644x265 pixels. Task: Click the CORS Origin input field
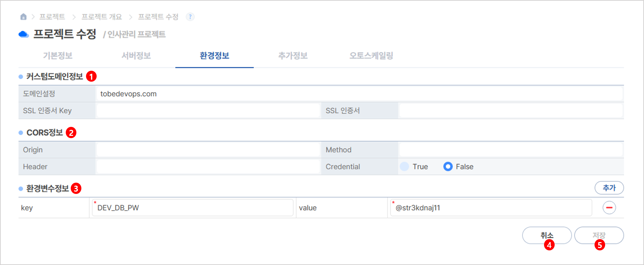pos(208,150)
